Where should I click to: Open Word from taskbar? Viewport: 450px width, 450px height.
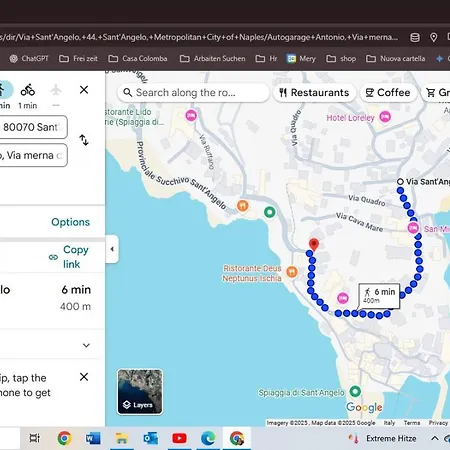point(93,438)
